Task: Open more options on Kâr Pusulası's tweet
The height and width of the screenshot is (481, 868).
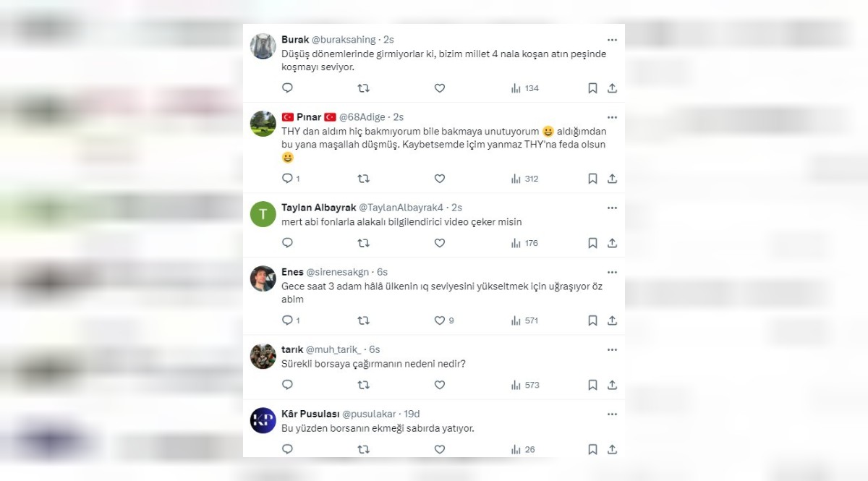Action: click(x=612, y=414)
